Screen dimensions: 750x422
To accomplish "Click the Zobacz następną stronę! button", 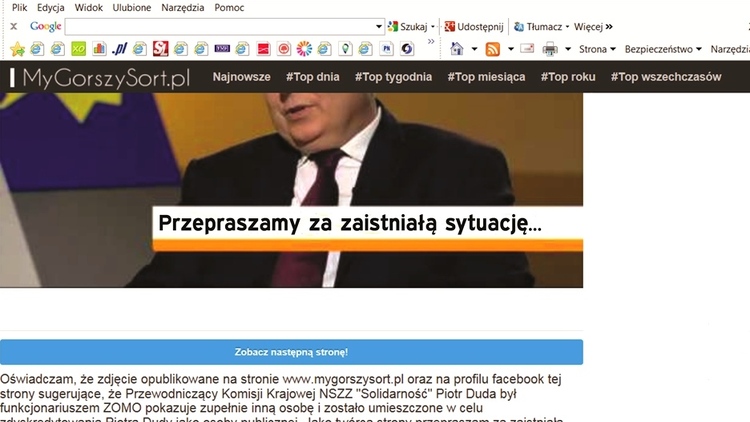I will [x=291, y=352].
